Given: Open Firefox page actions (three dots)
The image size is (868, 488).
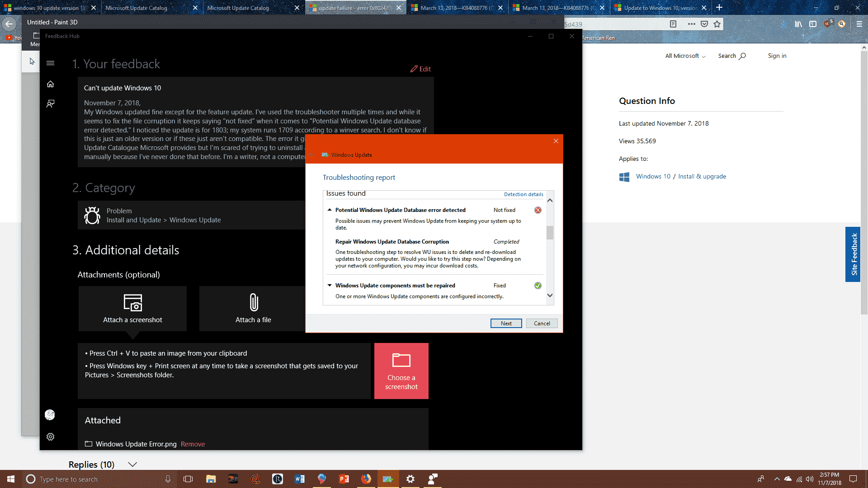Looking at the screenshot, I should (692, 24).
